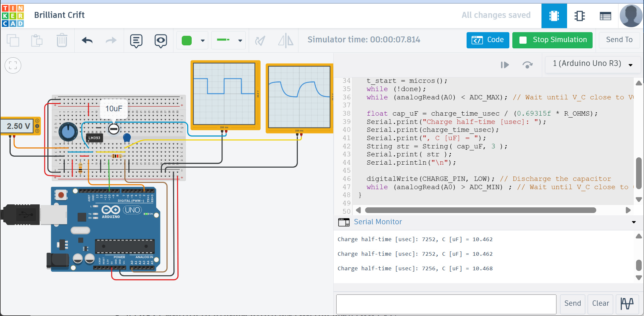This screenshot has height=316, width=644.
Task: Toggle visibility of notes
Action: pos(161,41)
